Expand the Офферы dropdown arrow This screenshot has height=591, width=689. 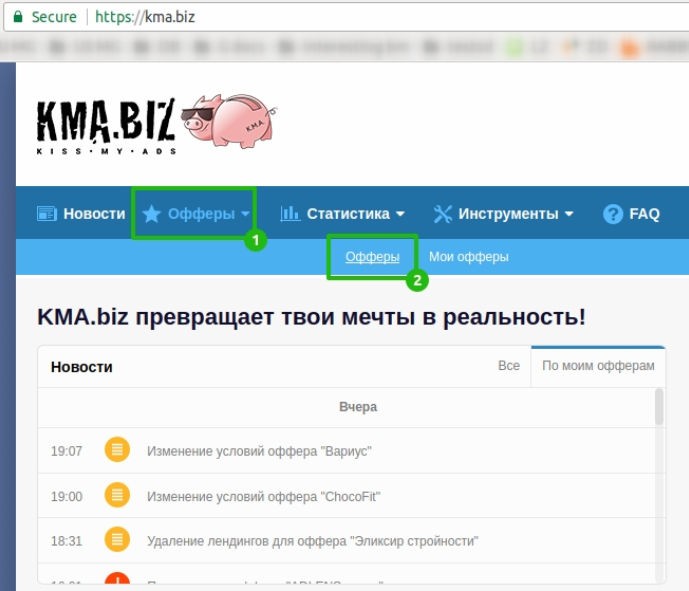click(x=245, y=214)
